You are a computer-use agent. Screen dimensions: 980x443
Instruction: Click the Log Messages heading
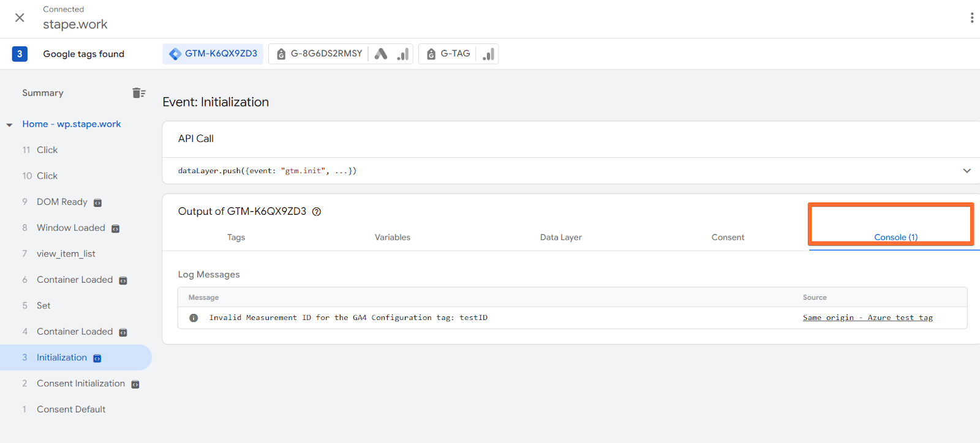click(x=209, y=275)
